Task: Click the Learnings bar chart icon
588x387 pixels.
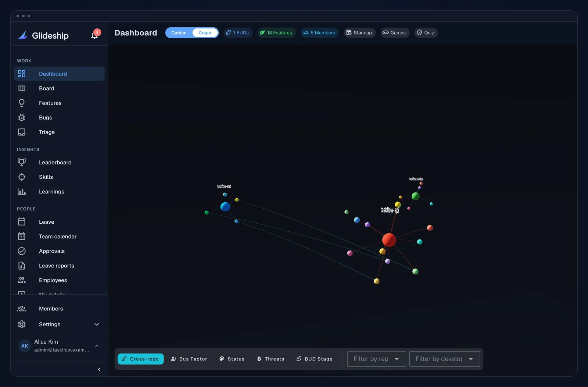Action: point(22,192)
